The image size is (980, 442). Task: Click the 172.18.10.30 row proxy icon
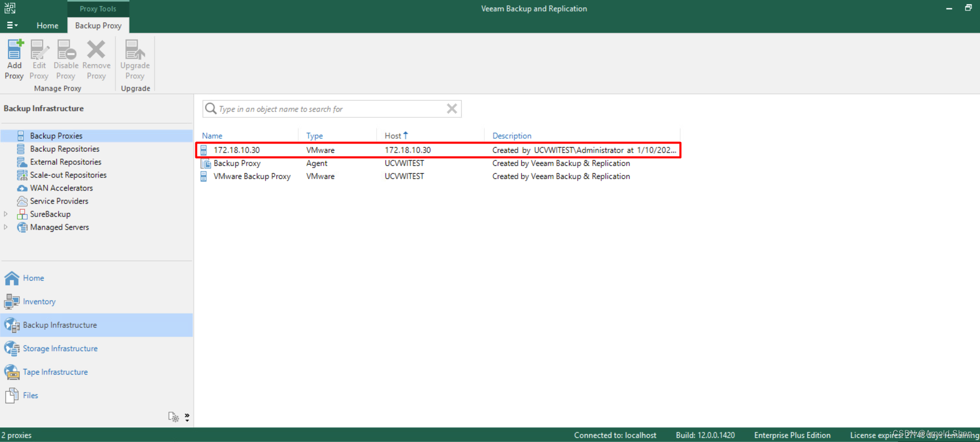click(204, 150)
